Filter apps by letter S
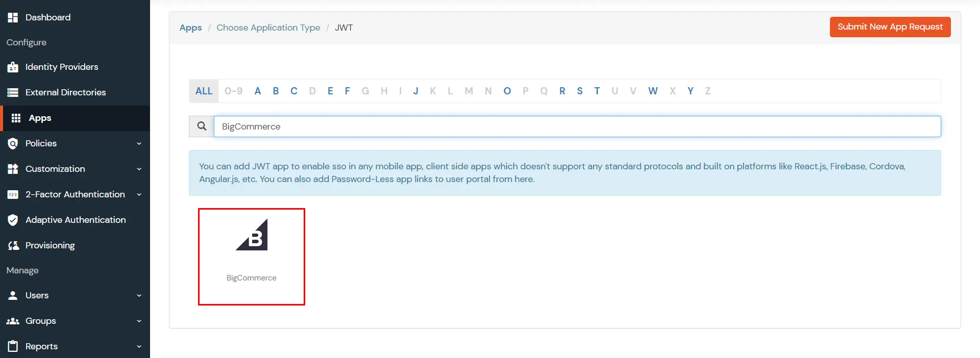 (x=580, y=91)
